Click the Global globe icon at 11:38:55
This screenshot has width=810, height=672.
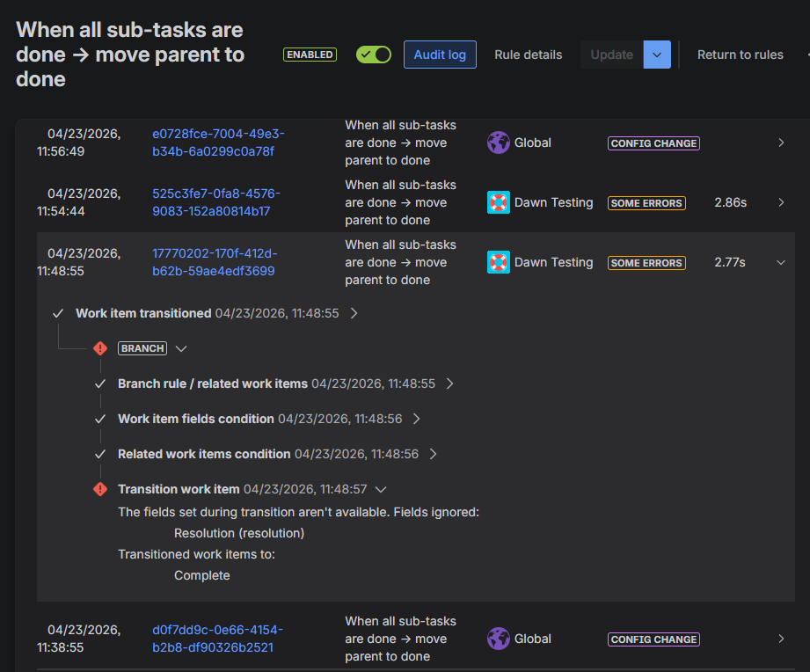(498, 639)
